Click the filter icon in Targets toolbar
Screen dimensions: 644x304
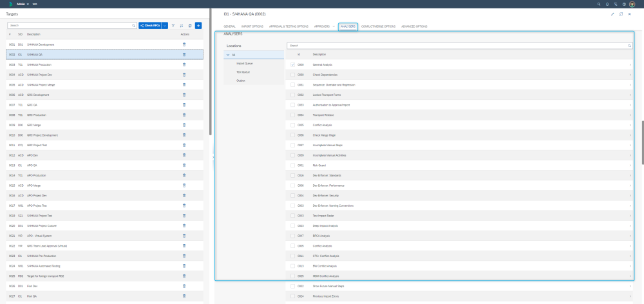pos(173,26)
